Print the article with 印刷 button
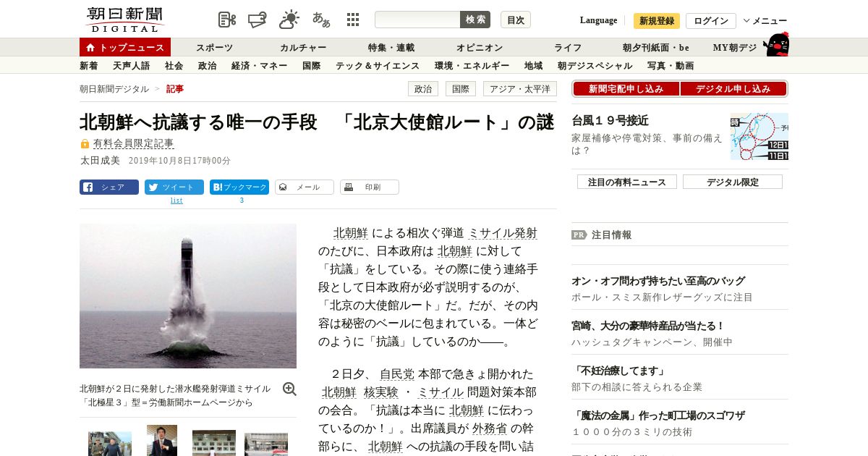The image size is (868, 456). [370, 187]
